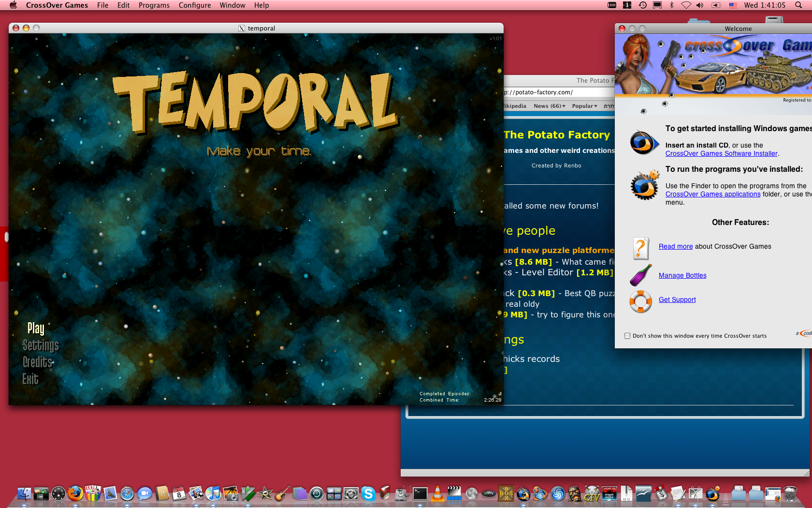Open Terminal from the dock

(419, 494)
